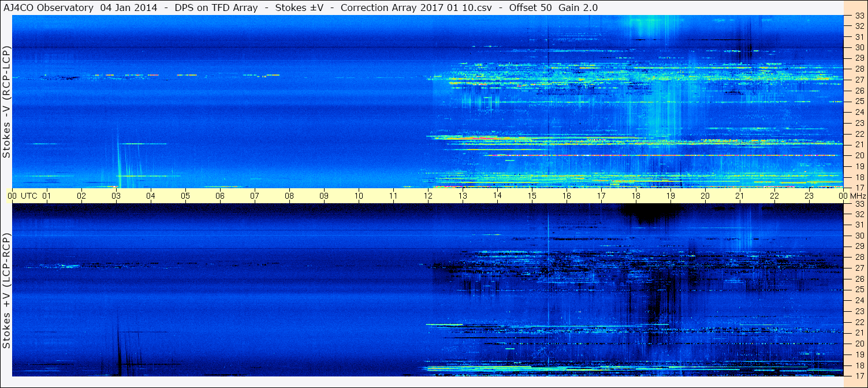
Task: Select the 06 hour tick on time axis
Action: 220,196
